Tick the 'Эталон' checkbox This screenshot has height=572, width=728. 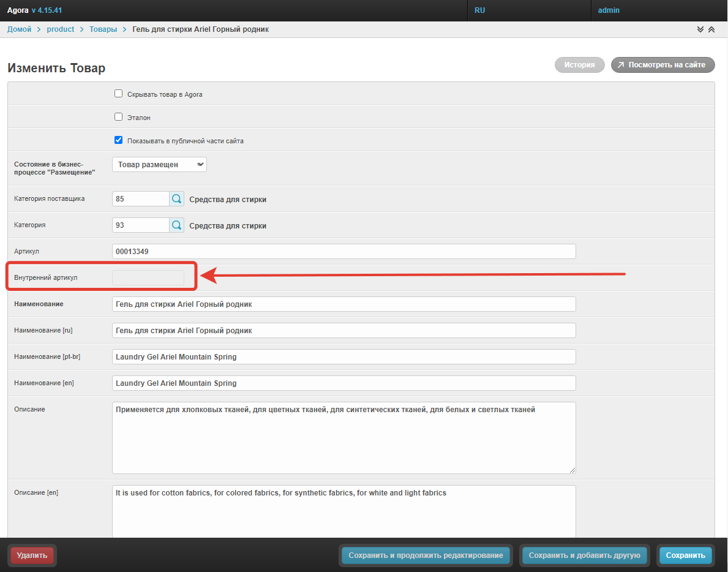[x=119, y=117]
